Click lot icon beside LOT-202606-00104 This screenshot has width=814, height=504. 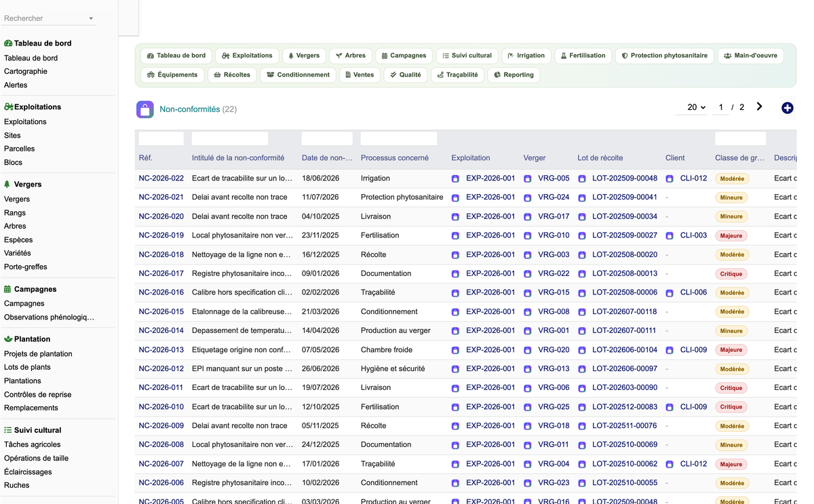point(581,350)
